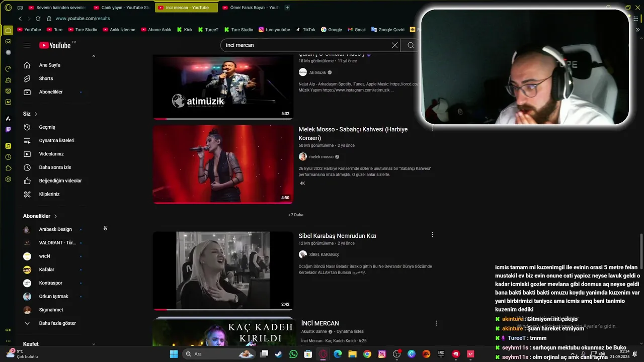Click the YouTube search input field
This screenshot has width=644, height=362.
click(x=307, y=45)
